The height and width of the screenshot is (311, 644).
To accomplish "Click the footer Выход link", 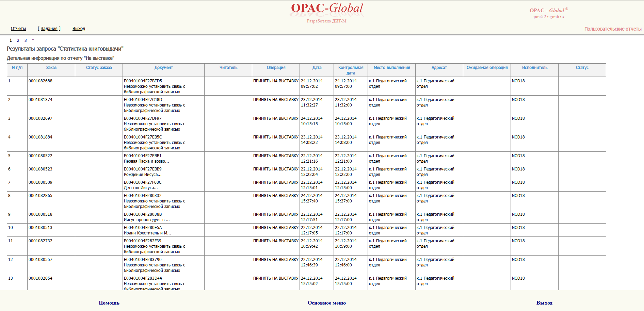I will 544,303.
